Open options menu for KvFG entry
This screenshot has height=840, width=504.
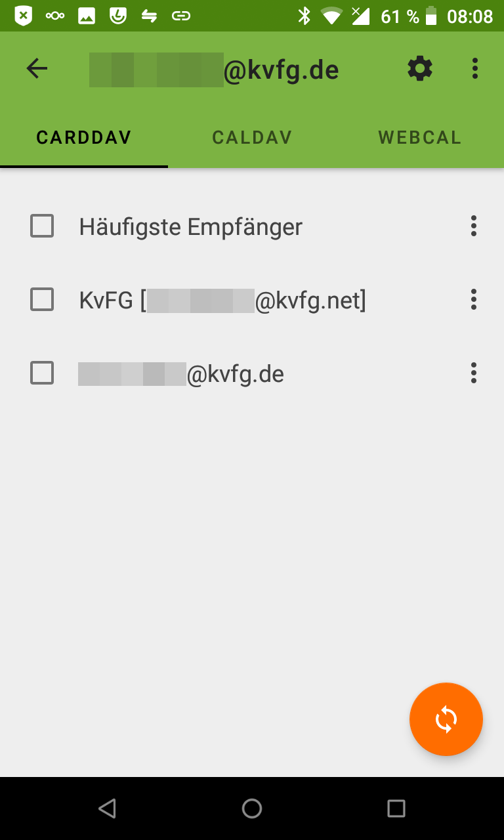(474, 299)
